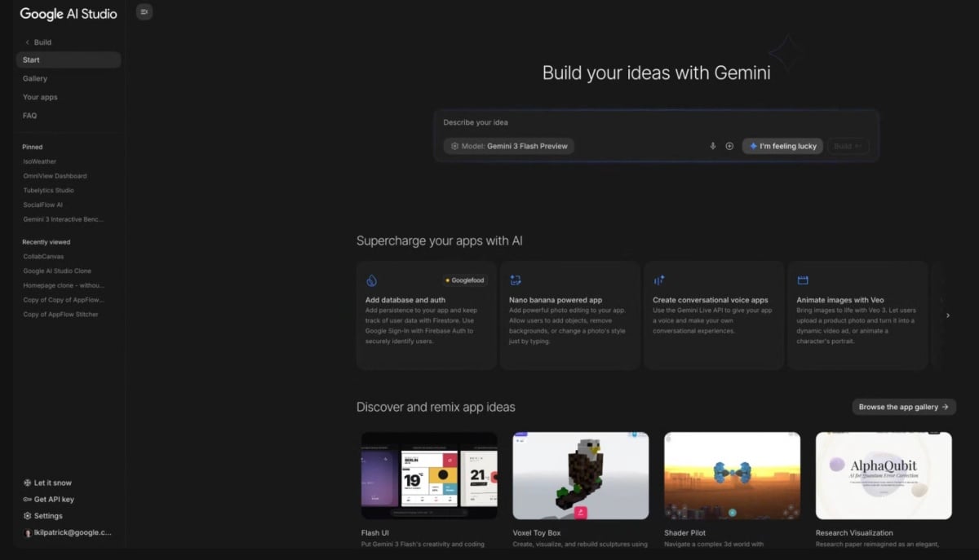Screen dimensions: 979x560
Task: Open Settings via the gear icon
Action: (x=27, y=516)
